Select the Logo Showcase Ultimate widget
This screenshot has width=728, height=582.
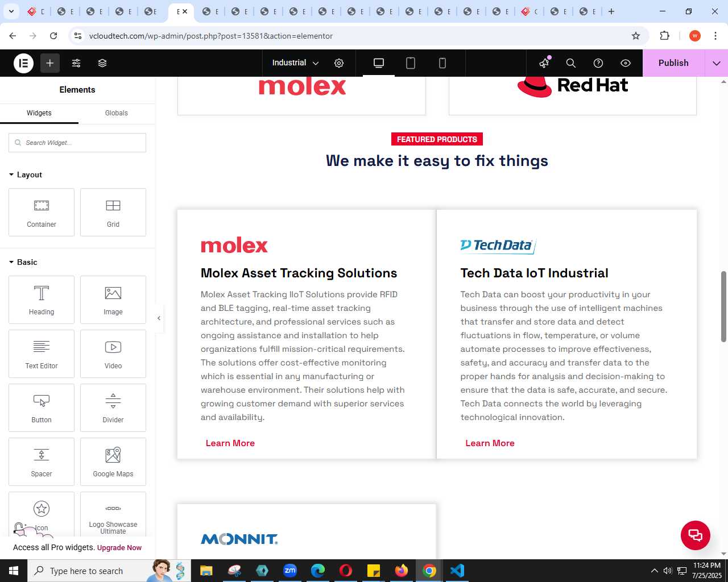(113, 514)
